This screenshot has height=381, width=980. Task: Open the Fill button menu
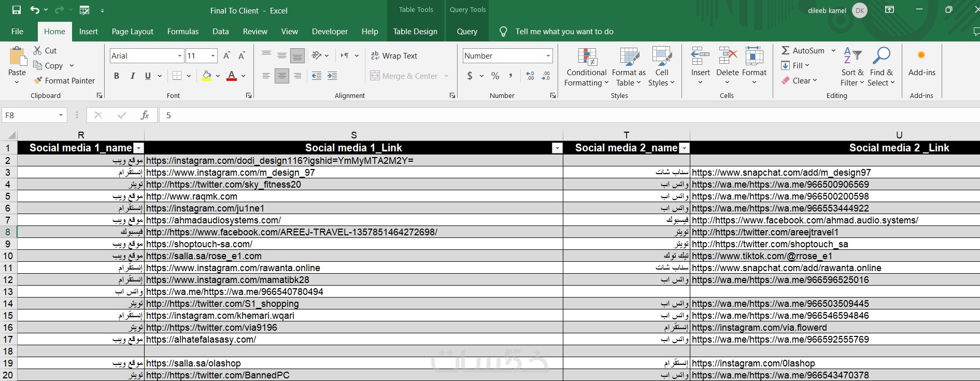[x=796, y=65]
